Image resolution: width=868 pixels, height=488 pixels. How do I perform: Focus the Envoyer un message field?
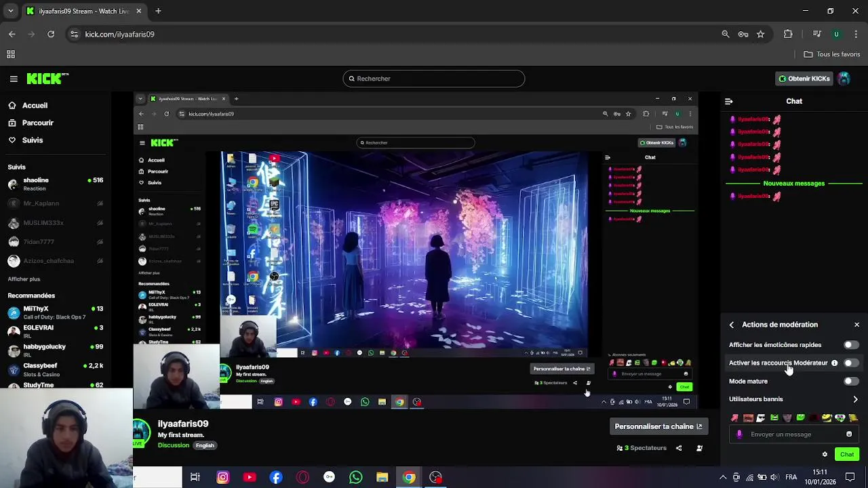click(793, 434)
